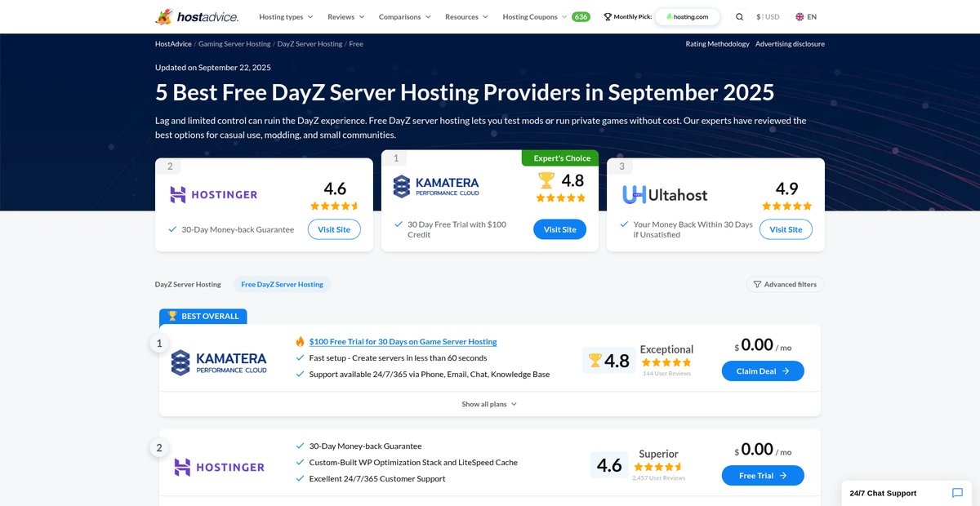This screenshot has width=980, height=506.
Task: Expand Show all plans for Kamatera
Action: point(489,404)
